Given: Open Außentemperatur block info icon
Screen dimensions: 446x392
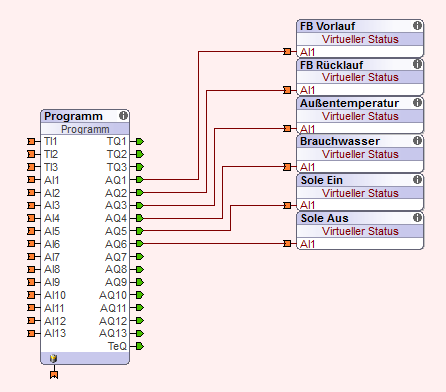Looking at the screenshot, I should pos(417,103).
